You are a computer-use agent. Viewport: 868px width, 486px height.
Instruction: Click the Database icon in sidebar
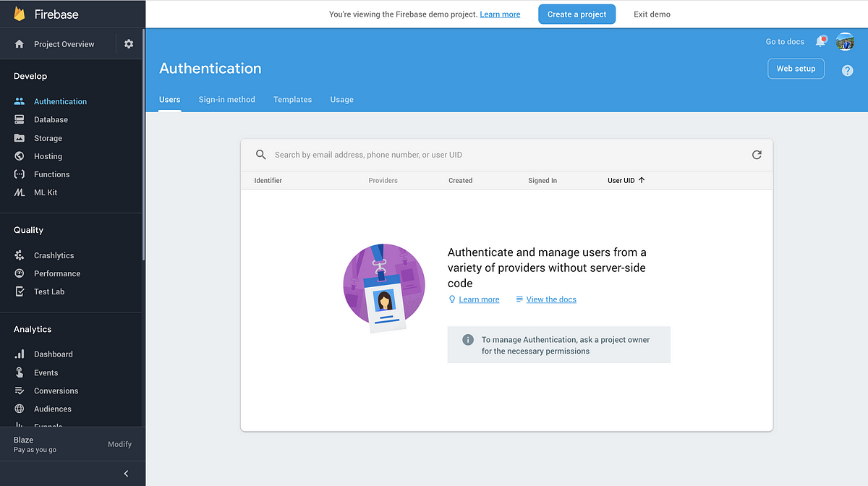coord(20,119)
